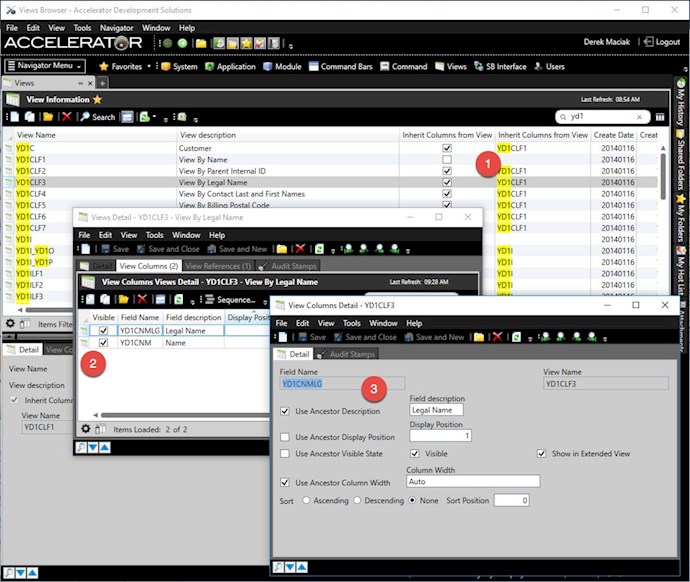Click red X delete in View Information toolbar
The width and height of the screenshot is (690, 582).
point(66,117)
